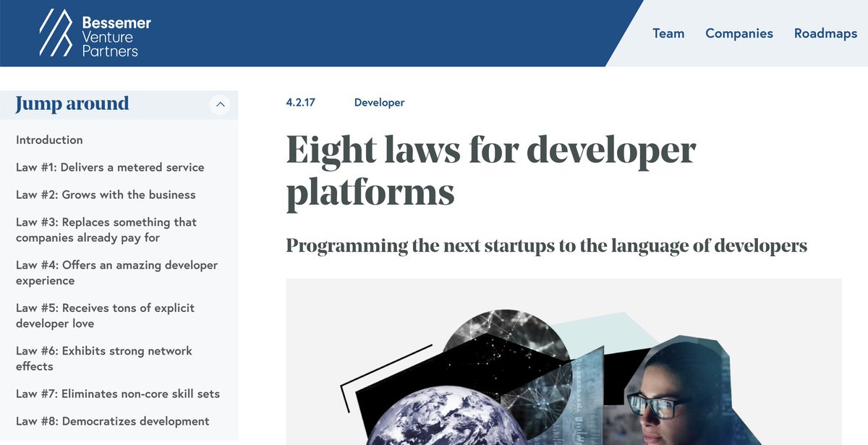The width and height of the screenshot is (868, 445).
Task: Click the 4.2.17 date text
Action: point(301,103)
